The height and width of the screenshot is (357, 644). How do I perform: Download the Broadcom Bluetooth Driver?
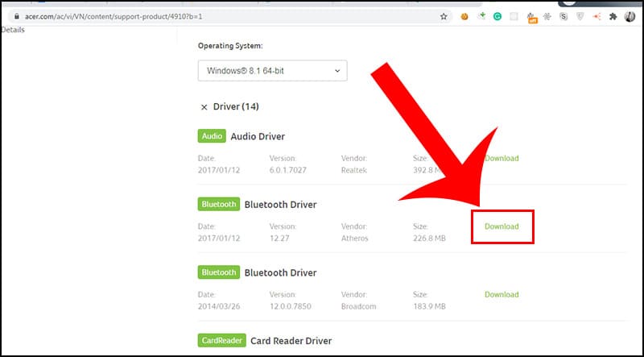[502, 294]
